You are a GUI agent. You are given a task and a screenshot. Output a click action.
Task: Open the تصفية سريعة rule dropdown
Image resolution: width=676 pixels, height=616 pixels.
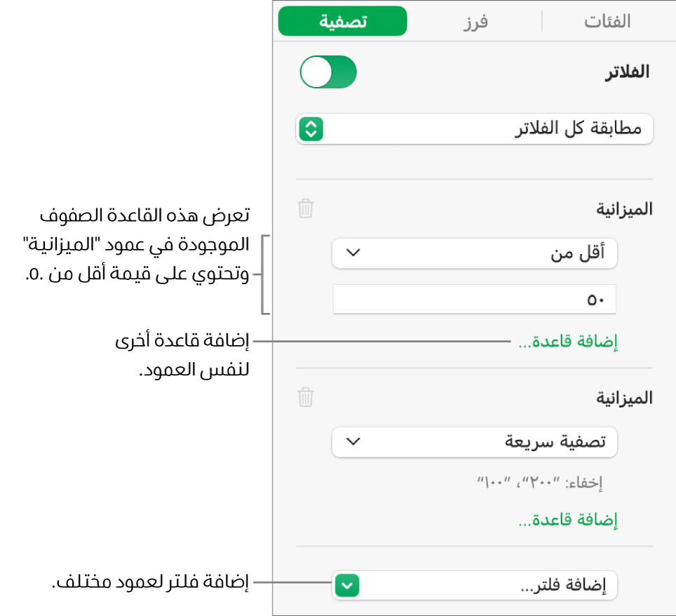click(474, 442)
